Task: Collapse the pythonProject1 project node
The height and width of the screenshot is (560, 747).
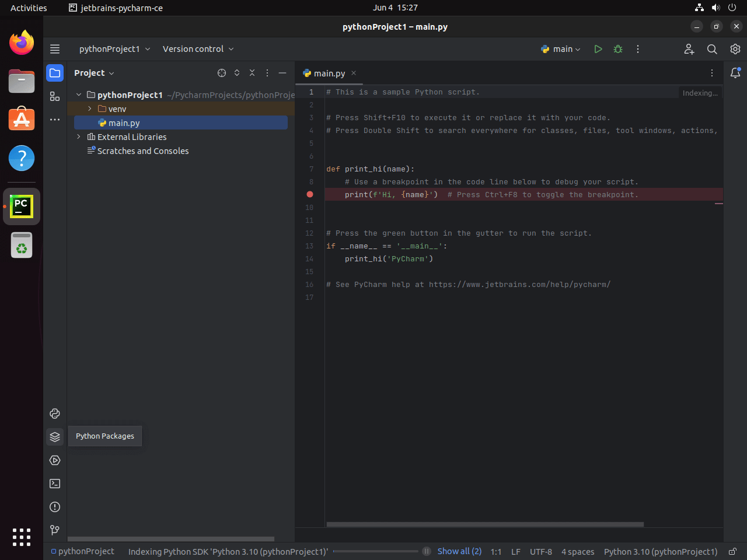Action: tap(79, 94)
